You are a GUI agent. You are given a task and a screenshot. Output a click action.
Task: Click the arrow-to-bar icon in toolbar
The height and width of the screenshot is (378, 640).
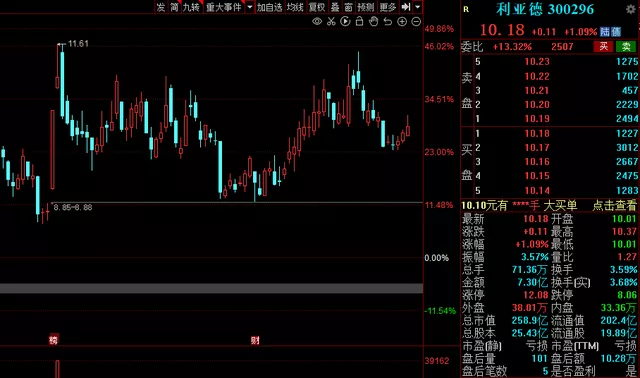pos(406,7)
